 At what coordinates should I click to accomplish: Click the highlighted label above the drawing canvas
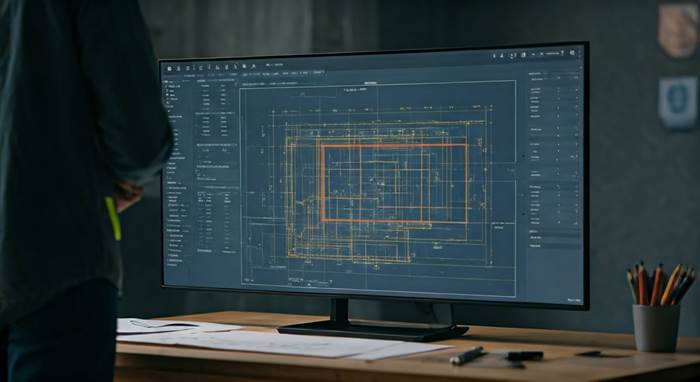(x=370, y=83)
